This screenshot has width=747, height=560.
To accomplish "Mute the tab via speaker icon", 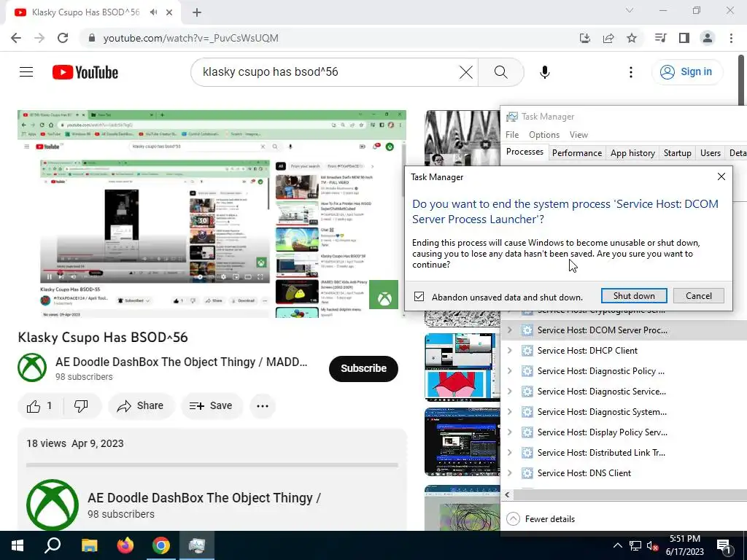I will [153, 12].
